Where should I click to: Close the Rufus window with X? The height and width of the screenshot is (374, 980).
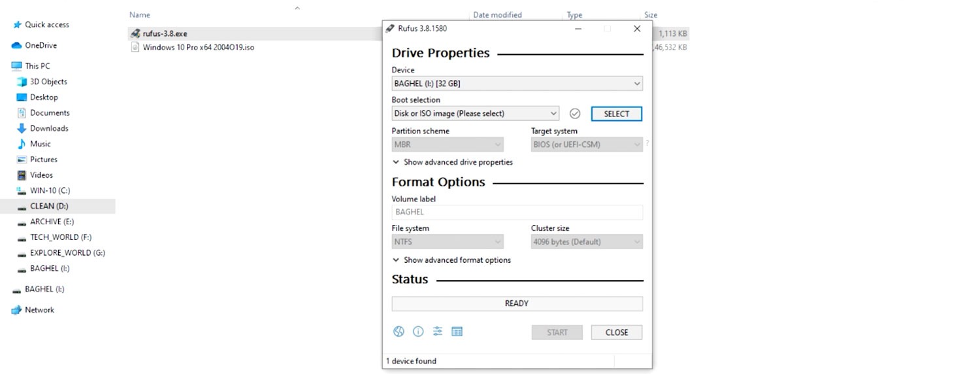coord(637,29)
